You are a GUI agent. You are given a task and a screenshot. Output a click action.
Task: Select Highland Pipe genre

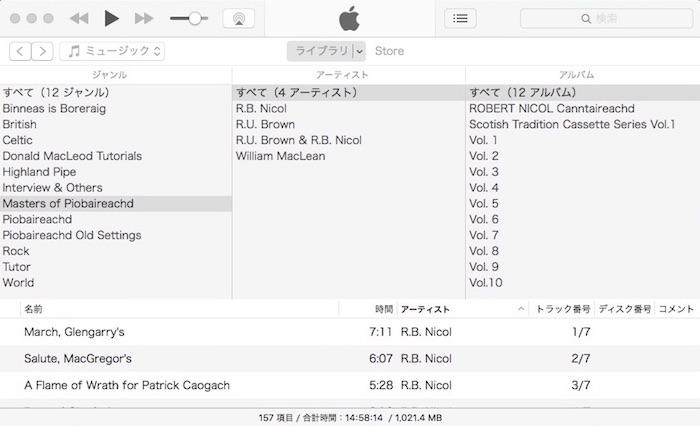[x=39, y=172]
